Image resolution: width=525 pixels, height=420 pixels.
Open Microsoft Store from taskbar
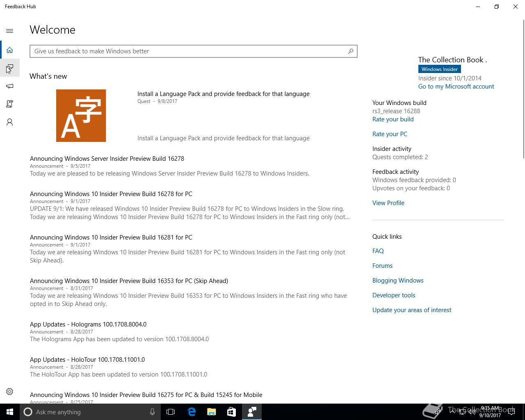[x=231, y=412]
